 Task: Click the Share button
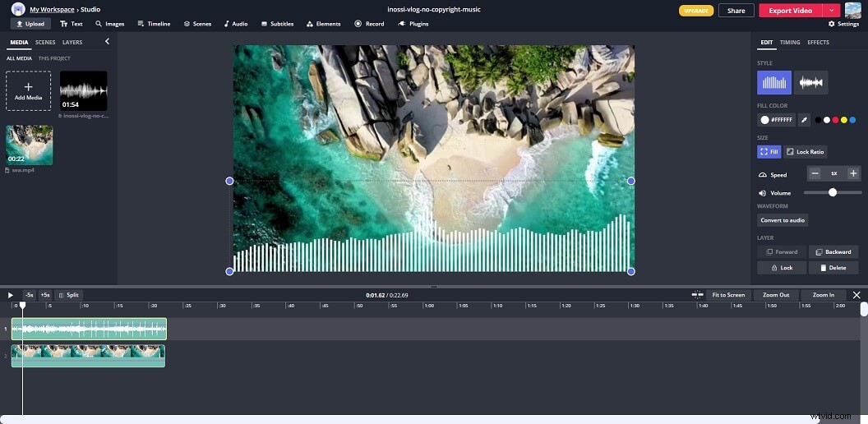tap(736, 11)
